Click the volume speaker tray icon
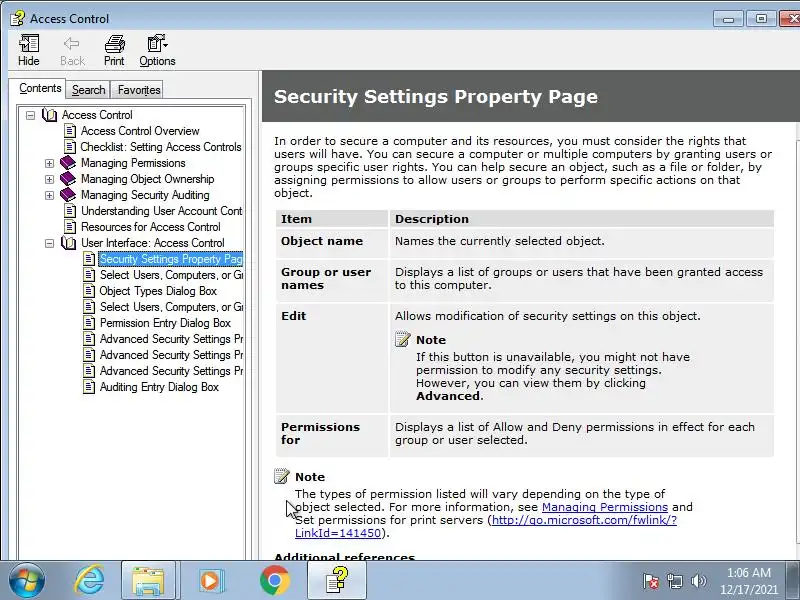 (x=698, y=581)
